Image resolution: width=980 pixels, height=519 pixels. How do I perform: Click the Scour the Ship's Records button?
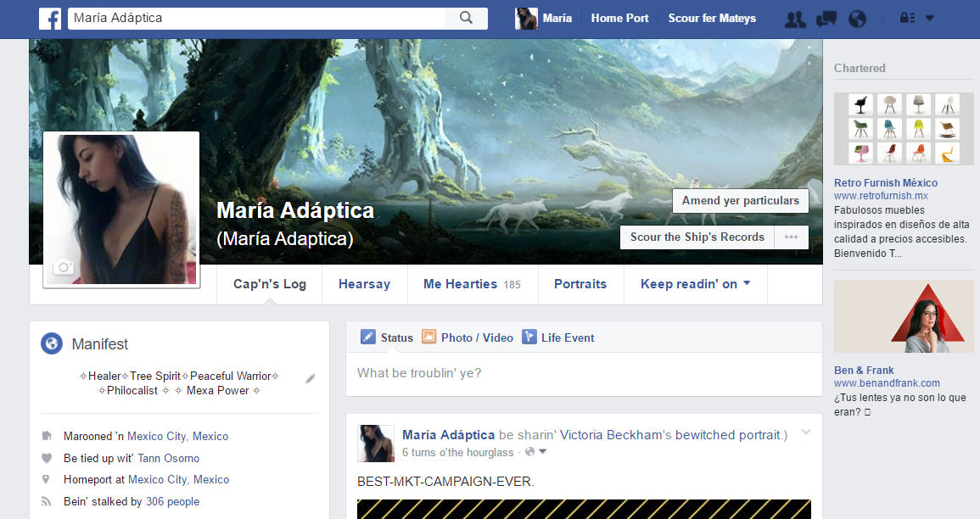(697, 237)
